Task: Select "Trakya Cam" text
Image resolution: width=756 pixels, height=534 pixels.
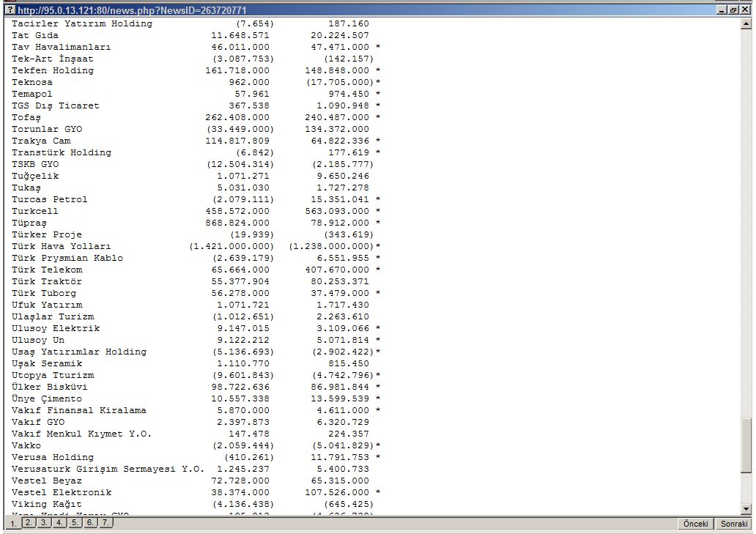Action: pos(41,141)
